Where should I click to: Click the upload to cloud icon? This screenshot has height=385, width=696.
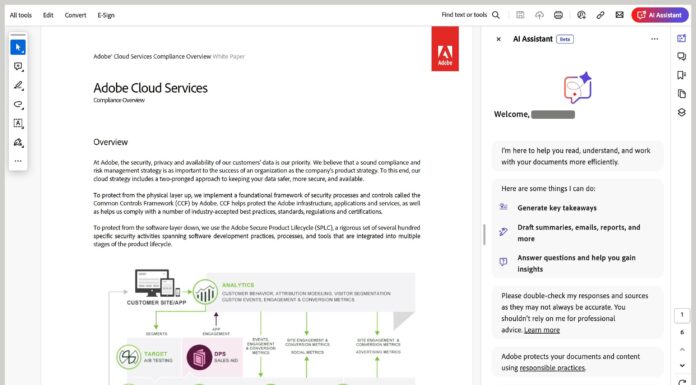(x=539, y=15)
